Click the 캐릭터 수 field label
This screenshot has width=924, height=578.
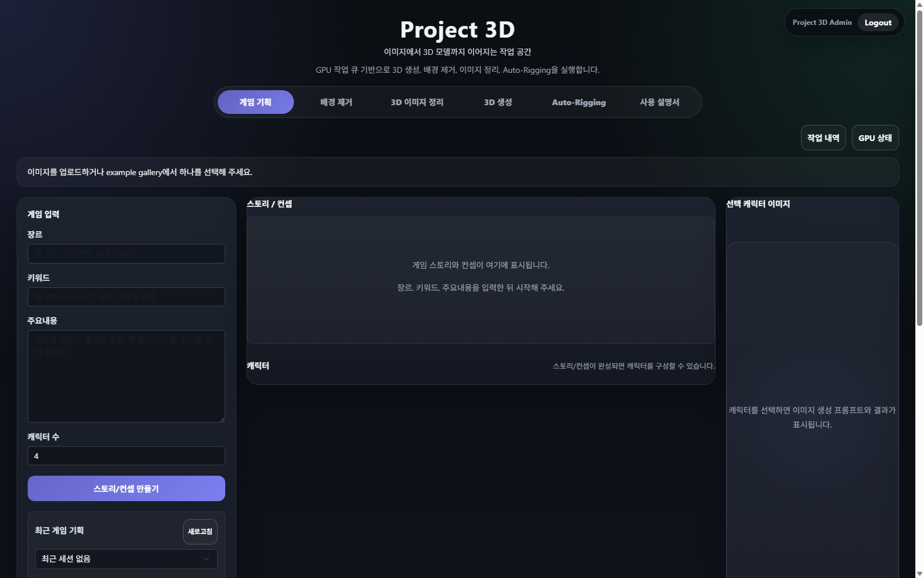pyautogui.click(x=43, y=437)
